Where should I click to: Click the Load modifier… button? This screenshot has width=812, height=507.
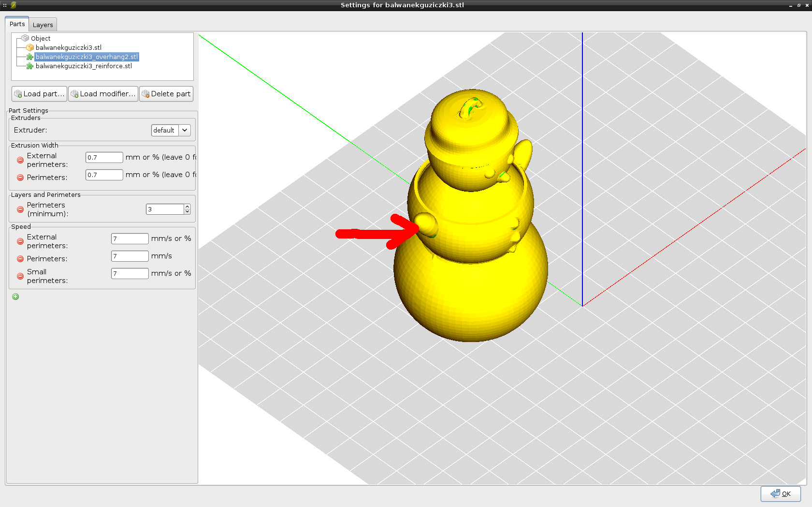click(103, 94)
